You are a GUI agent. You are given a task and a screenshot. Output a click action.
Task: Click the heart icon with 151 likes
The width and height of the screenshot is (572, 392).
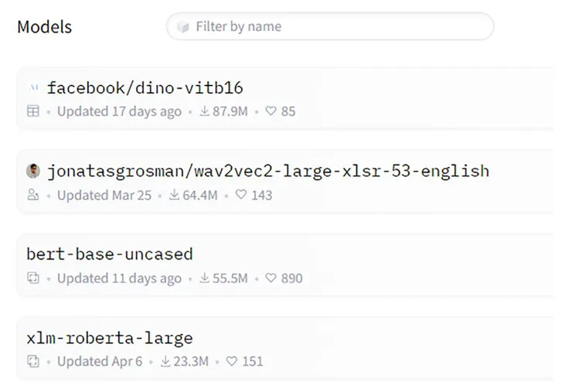[231, 361]
